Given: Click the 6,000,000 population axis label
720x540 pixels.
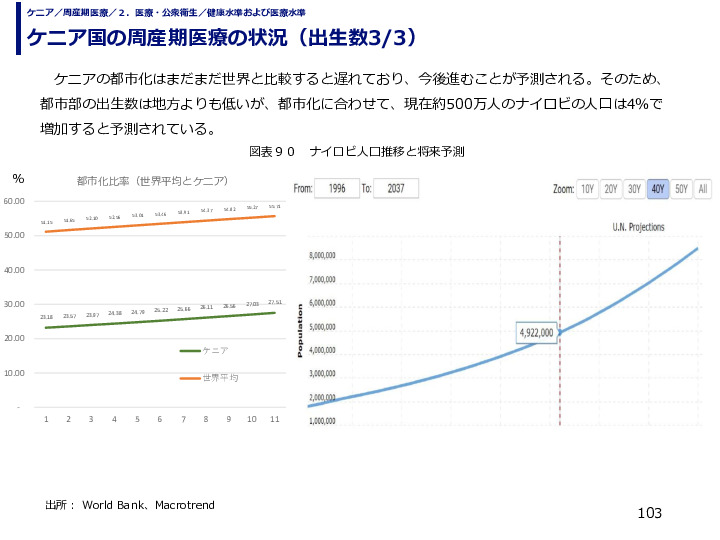Looking at the screenshot, I should (x=322, y=303).
